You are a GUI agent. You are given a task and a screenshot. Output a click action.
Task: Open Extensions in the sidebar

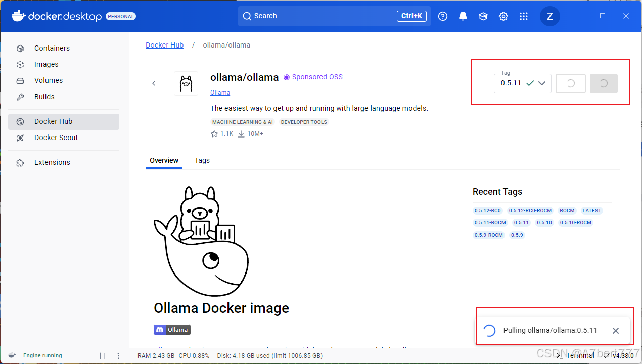pos(64,162)
